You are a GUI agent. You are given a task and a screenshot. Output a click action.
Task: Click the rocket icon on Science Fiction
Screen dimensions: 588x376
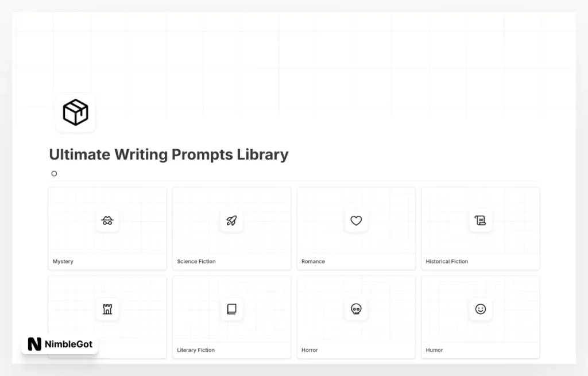point(231,220)
